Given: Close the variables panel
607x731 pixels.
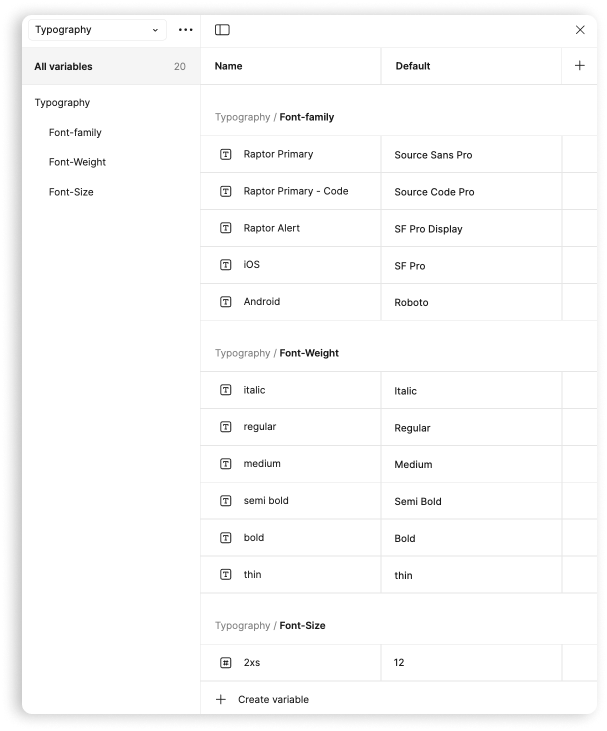Looking at the screenshot, I should [x=580, y=30].
